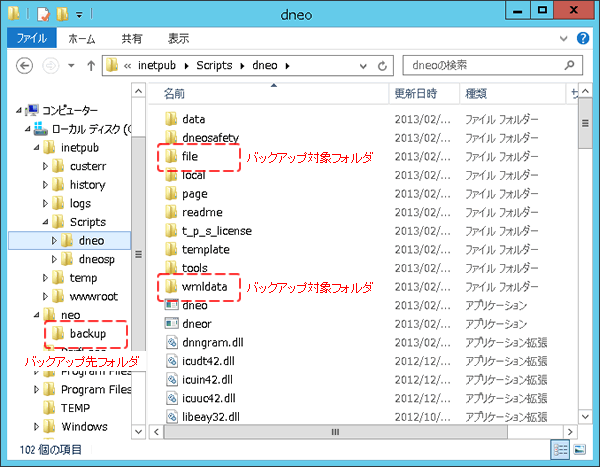600x467 pixels.
Task: Switch to large icons view in status bar
Action: click(x=580, y=450)
